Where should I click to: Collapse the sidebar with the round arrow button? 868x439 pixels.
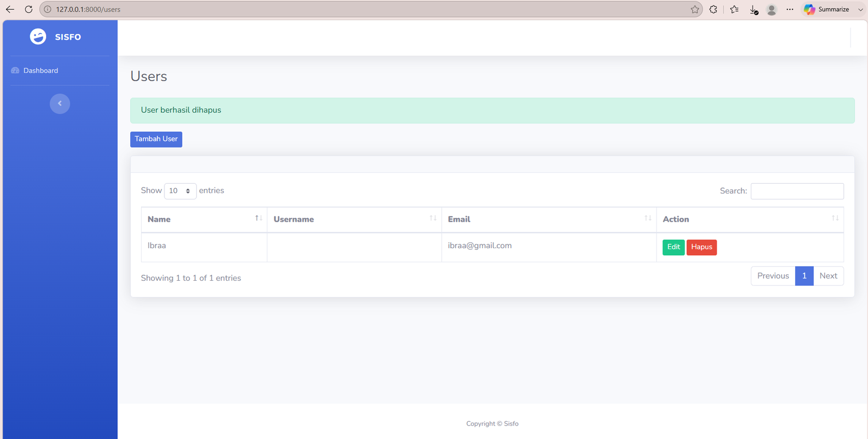[60, 104]
